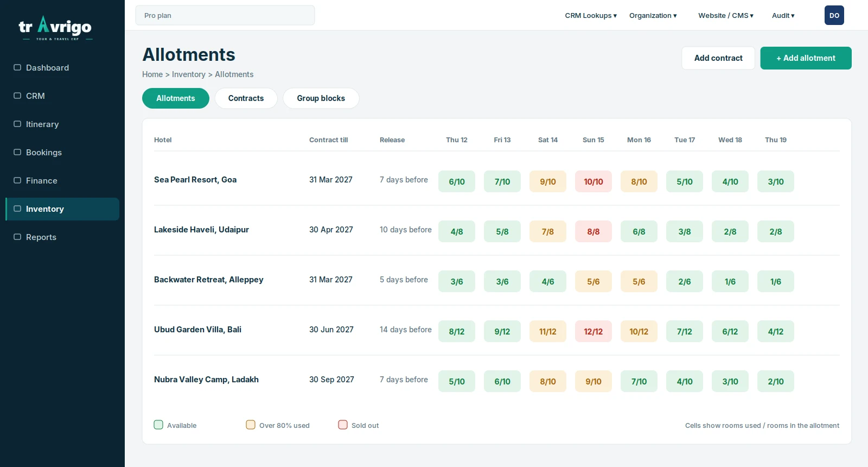Click the Release column header

point(392,140)
